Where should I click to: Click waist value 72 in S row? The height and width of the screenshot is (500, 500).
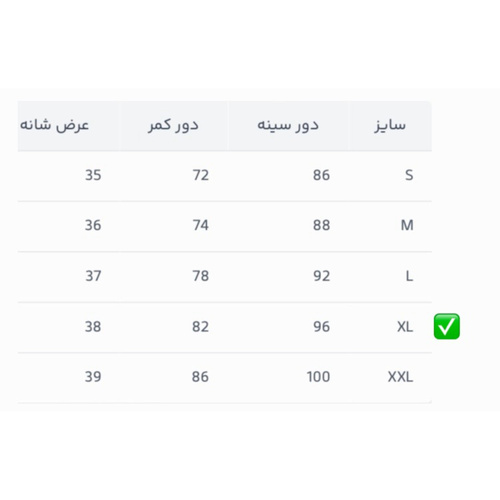pos(201,175)
